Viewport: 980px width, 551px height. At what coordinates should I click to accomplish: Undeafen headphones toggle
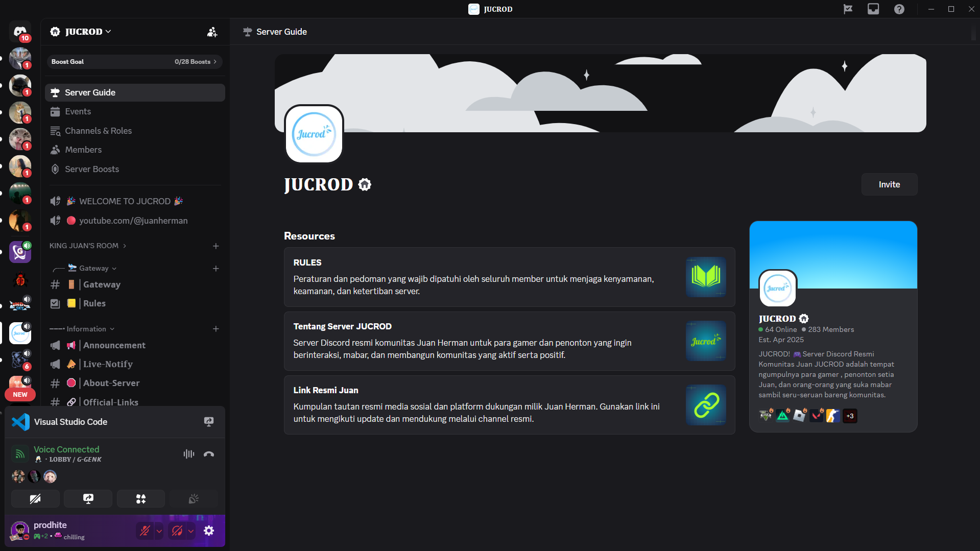[x=177, y=531]
